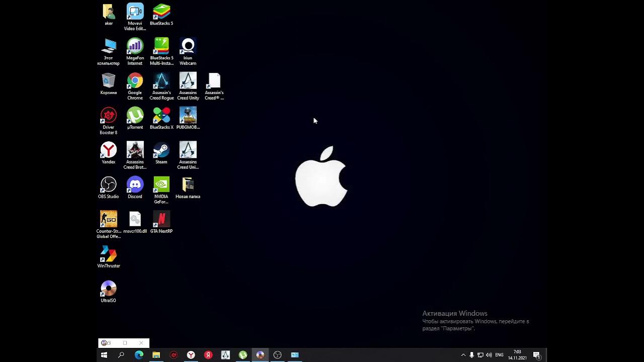Screen dimensions: 644x362
Task: Click the microphone tray icon
Action: pyautogui.click(x=471, y=355)
